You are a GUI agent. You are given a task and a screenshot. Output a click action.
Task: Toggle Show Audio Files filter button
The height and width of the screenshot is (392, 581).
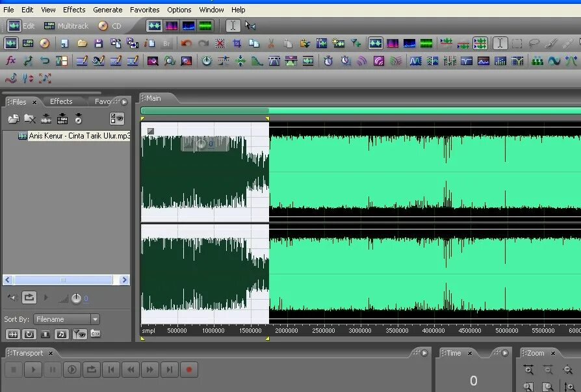click(12, 334)
